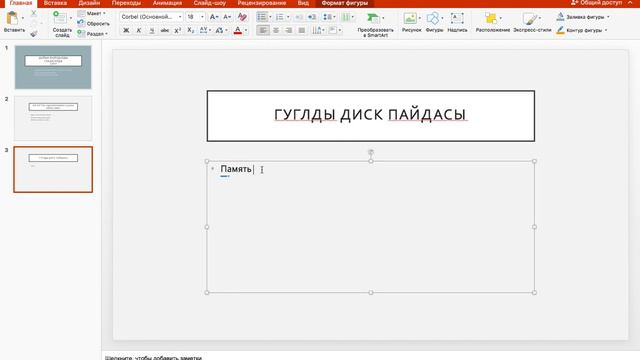Screen dimensions: 640x360
Task: Click the Increase font size icon
Action: tap(213, 17)
